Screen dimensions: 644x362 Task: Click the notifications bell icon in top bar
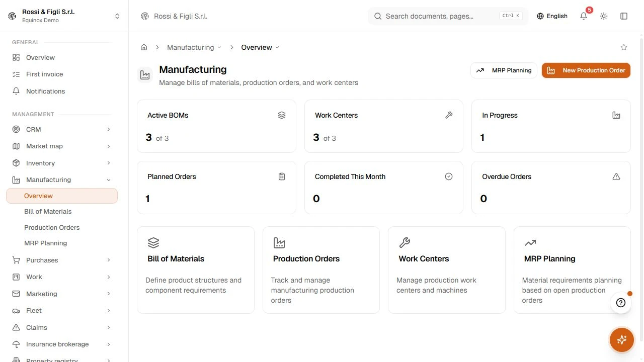point(584,16)
